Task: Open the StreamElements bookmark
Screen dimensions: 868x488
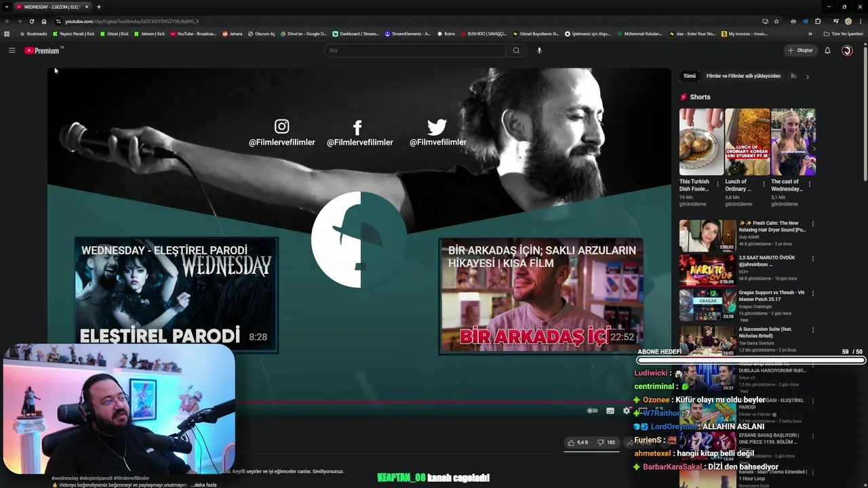Action: 408,34
